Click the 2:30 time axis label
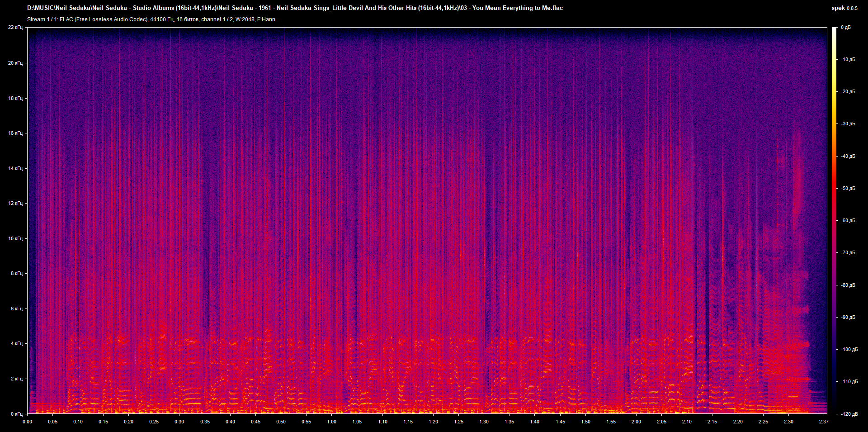Viewport: 868px width, 432px height. (788, 422)
